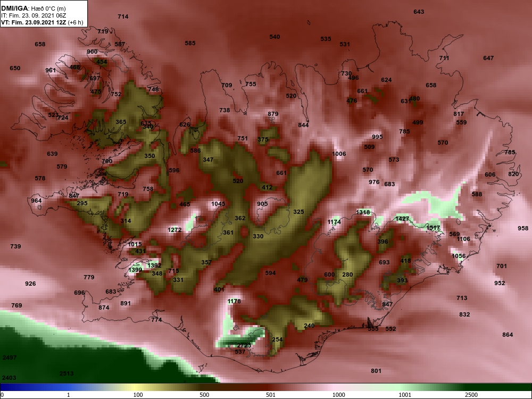
Task: Click the map value 739
Action: tap(15, 246)
